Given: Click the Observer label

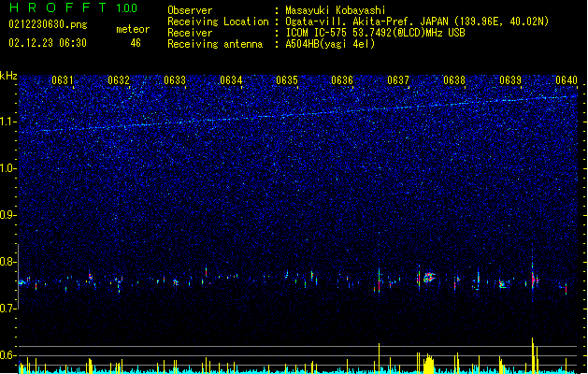Looking at the screenshot, I should [x=190, y=10].
